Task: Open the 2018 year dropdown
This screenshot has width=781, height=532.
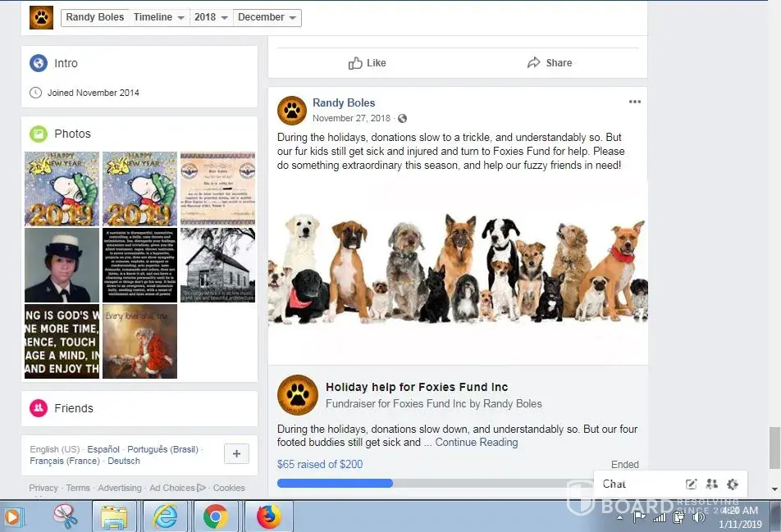Action: pyautogui.click(x=211, y=17)
